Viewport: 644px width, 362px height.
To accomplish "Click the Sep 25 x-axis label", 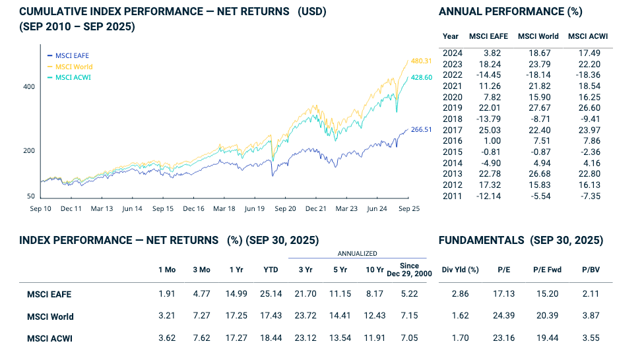I will (408, 208).
